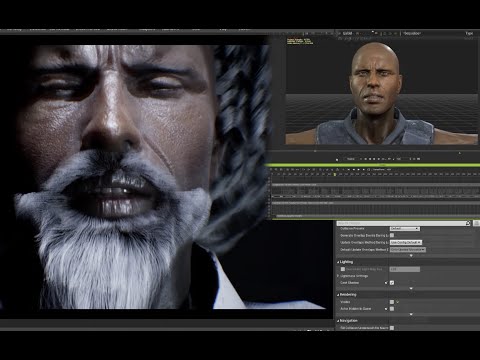The width and height of the screenshot is (480, 360).
Task: Click the yellow playhead marker on the timeline
Action: 335,174
